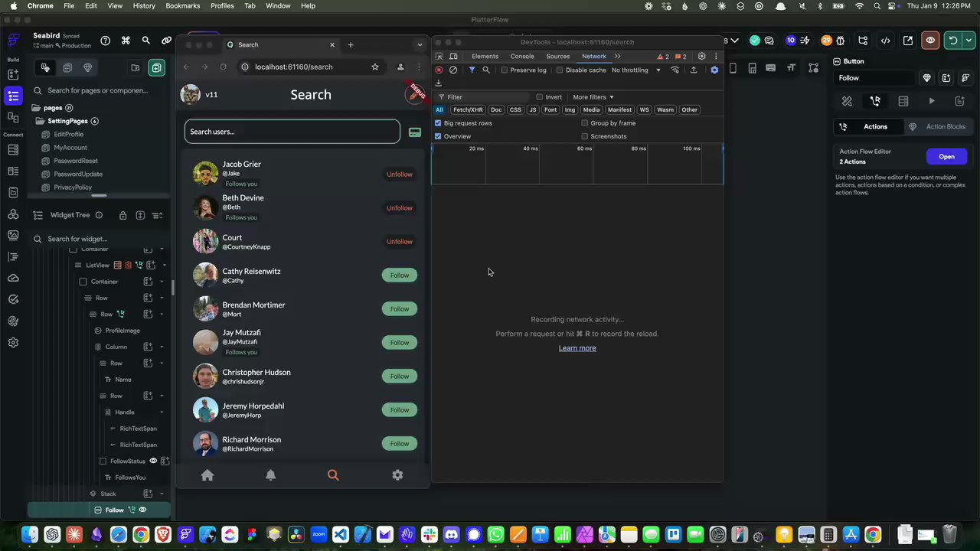980x551 pixels.
Task: Stop recording network log red button
Action: click(439, 70)
